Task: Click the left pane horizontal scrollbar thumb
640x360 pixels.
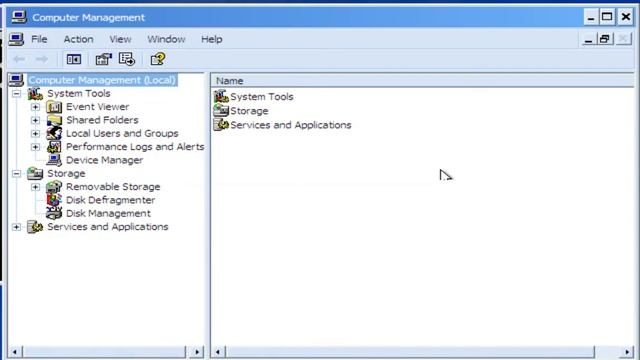Action: (x=104, y=352)
